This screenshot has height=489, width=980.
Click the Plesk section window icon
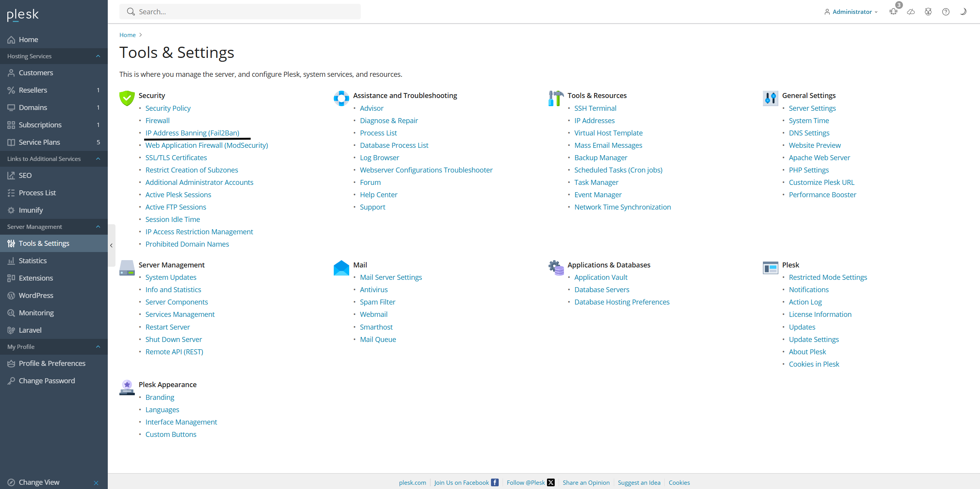point(770,267)
